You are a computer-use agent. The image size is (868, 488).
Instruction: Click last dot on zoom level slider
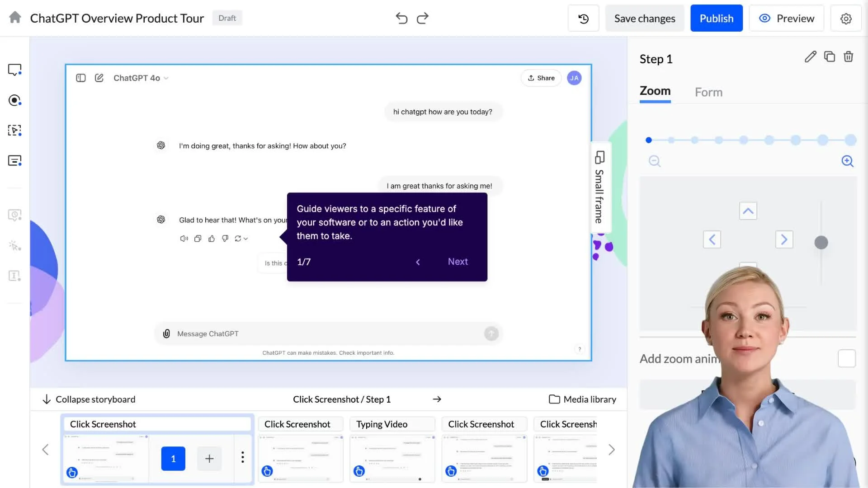(851, 141)
